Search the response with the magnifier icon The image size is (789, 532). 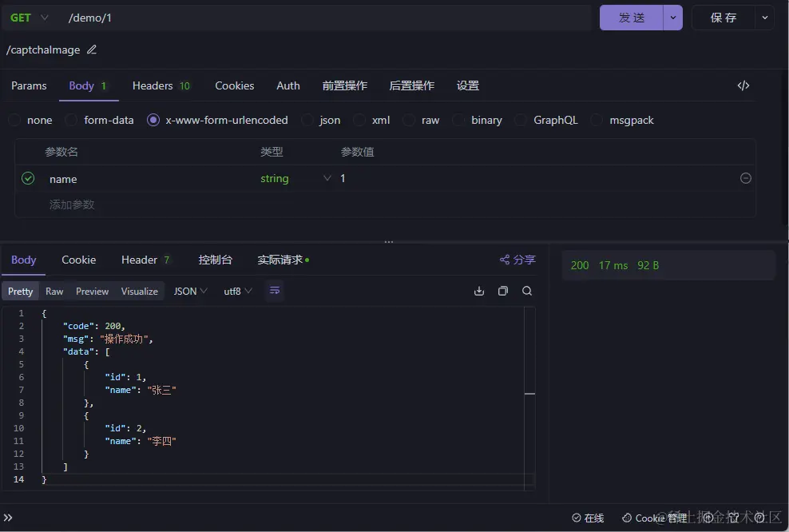527,291
